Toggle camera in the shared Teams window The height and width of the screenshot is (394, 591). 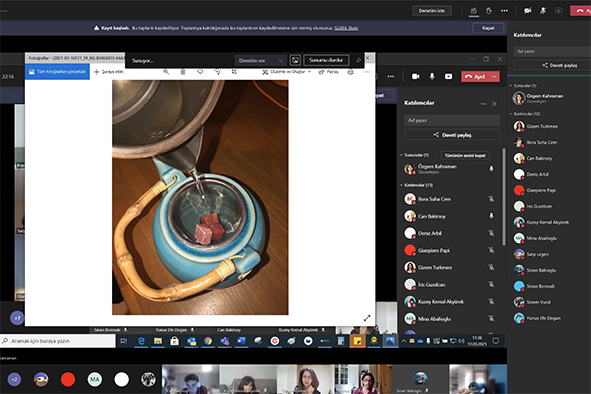pos(415,77)
